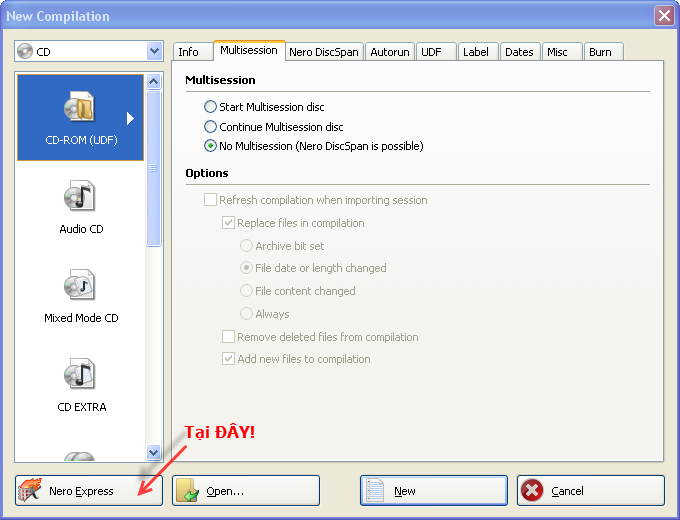Click the Nero Express flame icon

pyautogui.click(x=30, y=490)
